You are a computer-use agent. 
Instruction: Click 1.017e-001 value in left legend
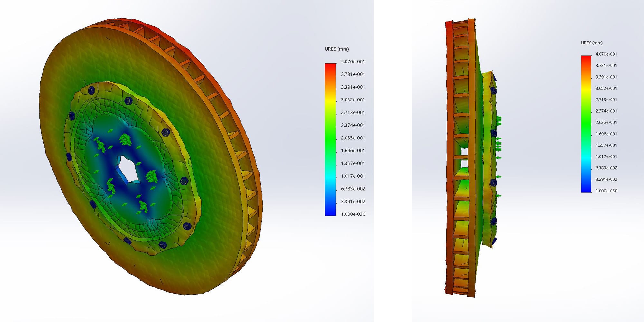(x=353, y=176)
